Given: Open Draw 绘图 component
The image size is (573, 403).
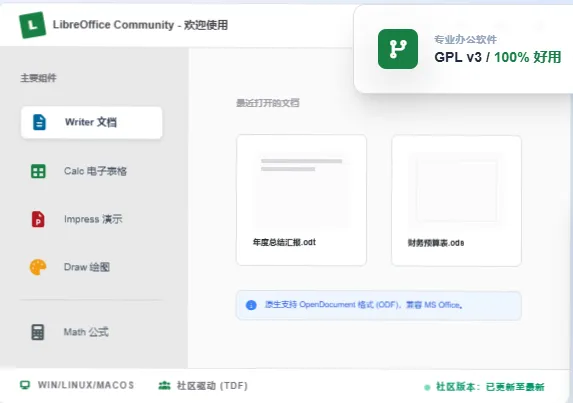Looking at the screenshot, I should pyautogui.click(x=92, y=267).
